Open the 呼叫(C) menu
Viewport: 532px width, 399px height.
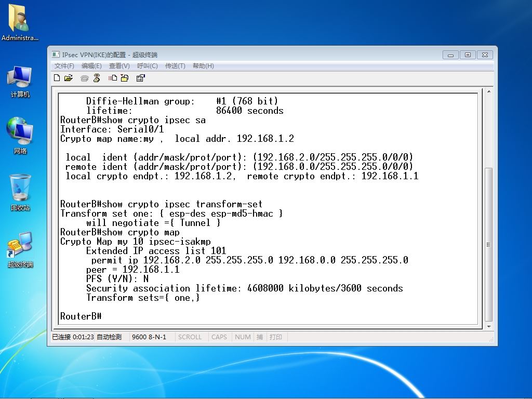(x=147, y=66)
